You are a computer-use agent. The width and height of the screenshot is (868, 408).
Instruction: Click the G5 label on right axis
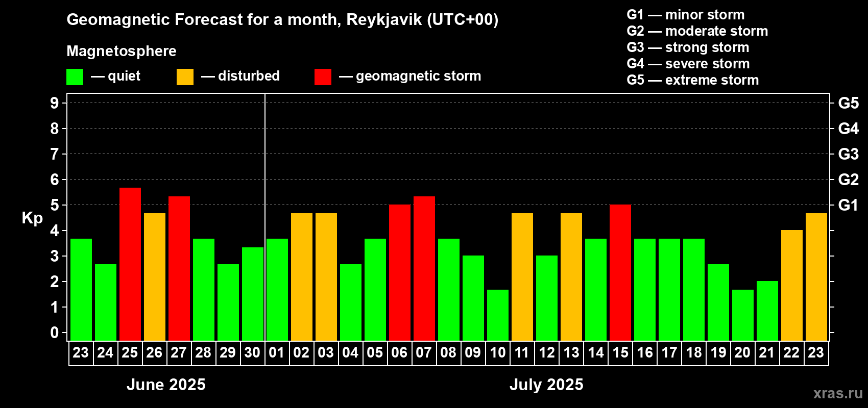(849, 103)
